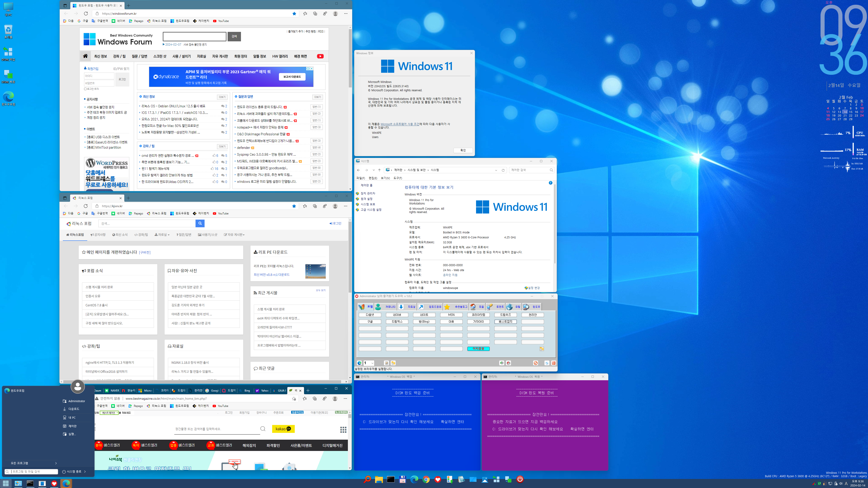Reload the windowsforum.kr page
868x488 pixels.
[x=86, y=14]
